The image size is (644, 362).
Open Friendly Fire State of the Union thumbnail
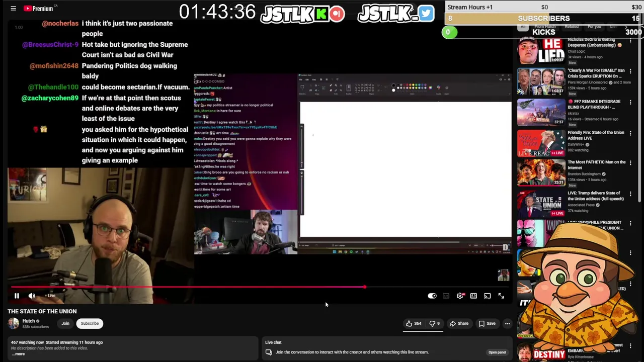541,143
